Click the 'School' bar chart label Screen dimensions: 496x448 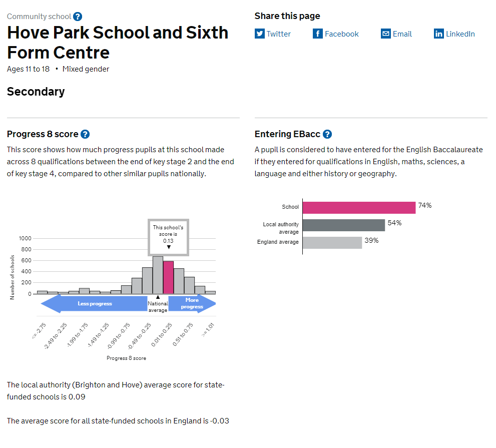point(290,207)
